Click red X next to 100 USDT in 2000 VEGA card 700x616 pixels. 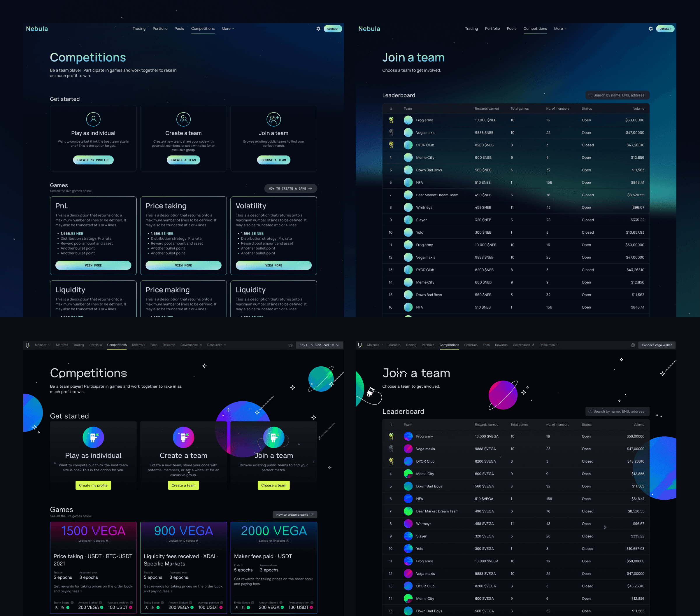coord(311,608)
